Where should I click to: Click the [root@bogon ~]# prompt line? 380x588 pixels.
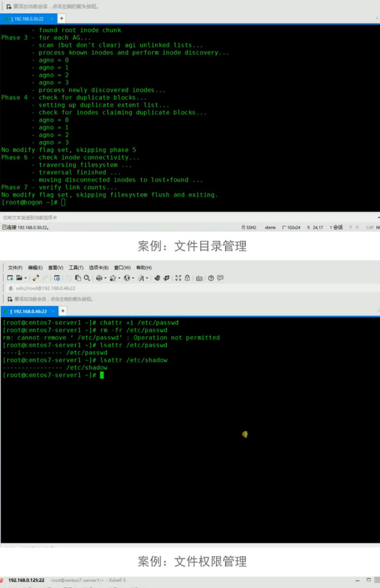33,202
